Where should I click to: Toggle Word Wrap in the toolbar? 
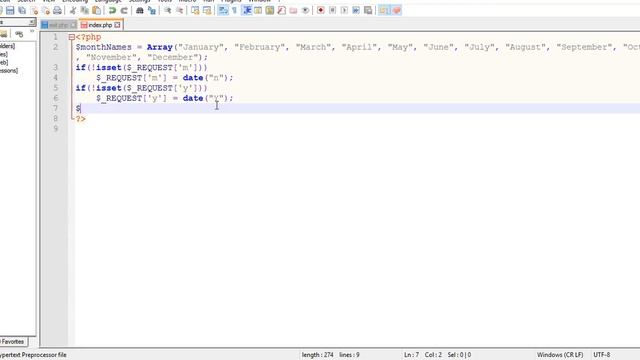pos(223,11)
